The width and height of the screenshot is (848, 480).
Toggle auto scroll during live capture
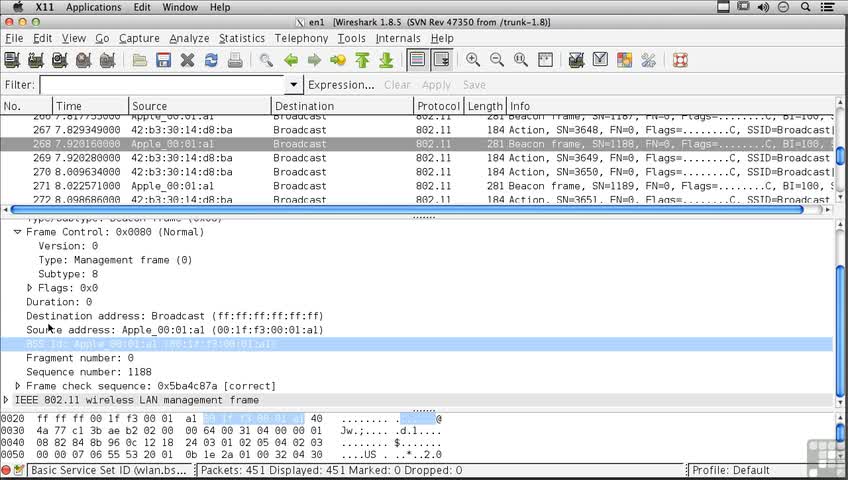[441, 60]
